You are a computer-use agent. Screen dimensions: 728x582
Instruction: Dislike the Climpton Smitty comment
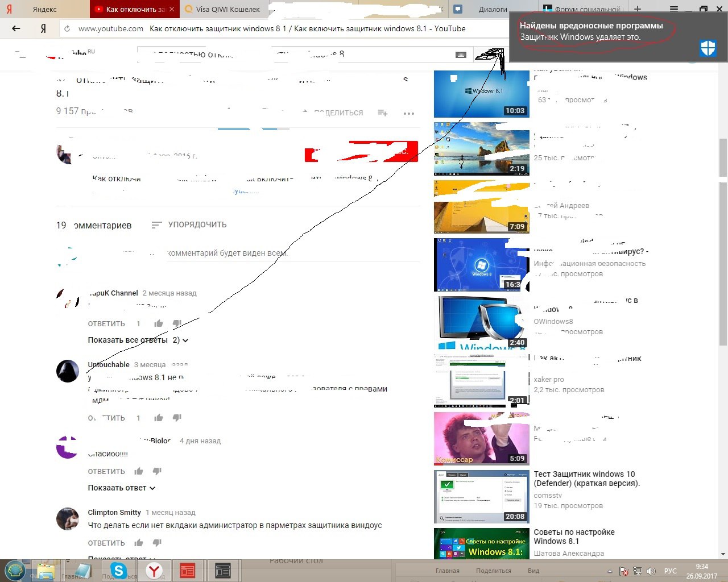[157, 543]
